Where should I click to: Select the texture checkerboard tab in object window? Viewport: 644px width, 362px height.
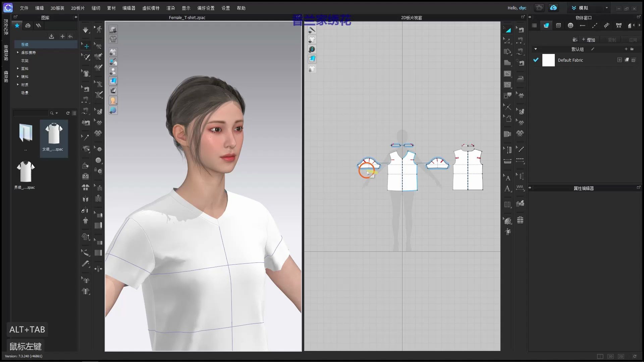coord(558,25)
